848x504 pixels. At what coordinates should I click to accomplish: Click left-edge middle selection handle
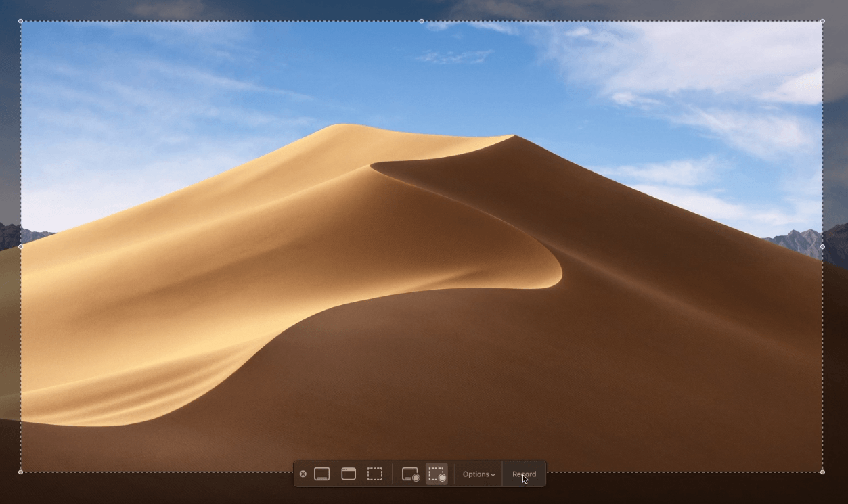[20, 246]
